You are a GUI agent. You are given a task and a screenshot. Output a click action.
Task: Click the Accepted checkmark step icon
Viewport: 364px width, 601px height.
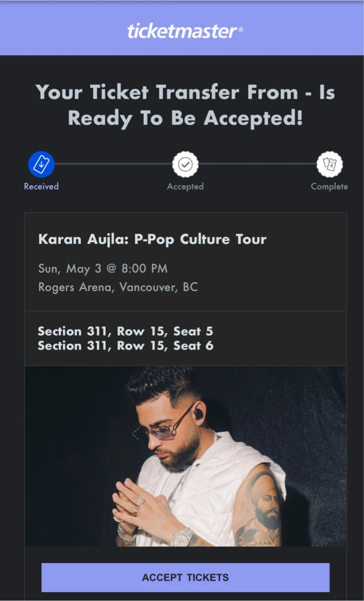pos(185,164)
